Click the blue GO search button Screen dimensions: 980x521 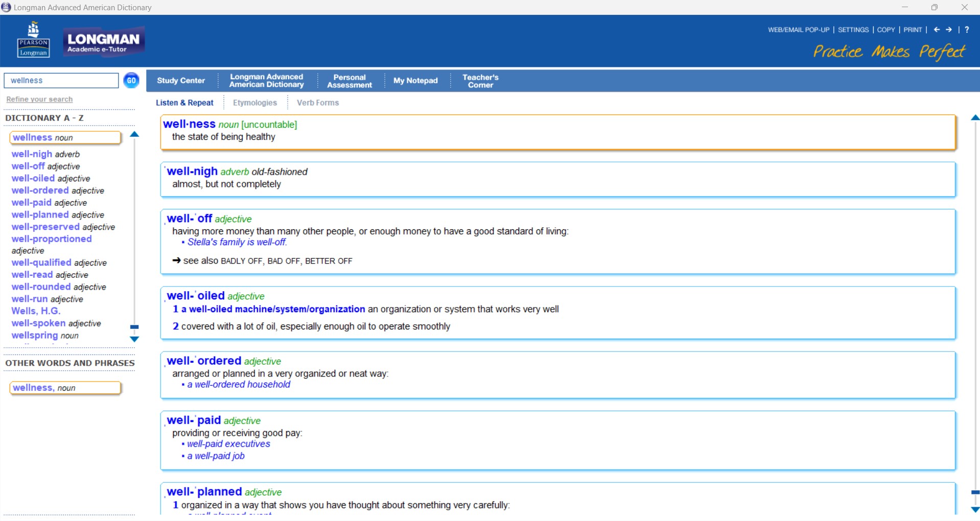[131, 80]
